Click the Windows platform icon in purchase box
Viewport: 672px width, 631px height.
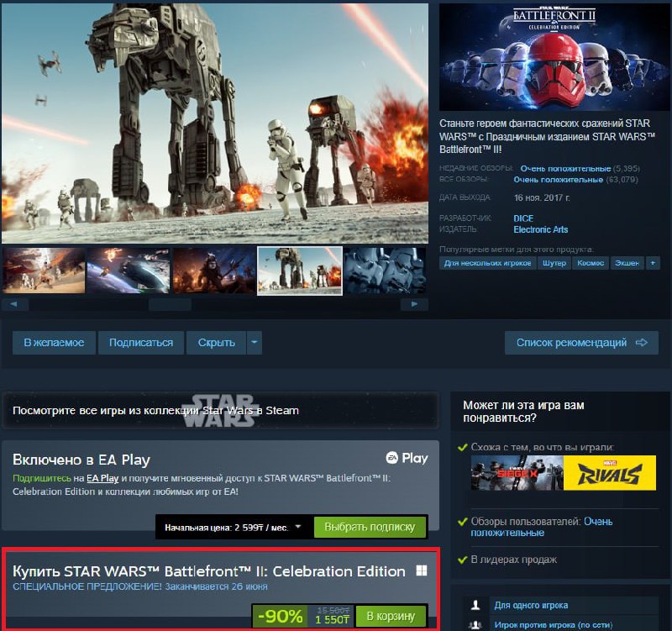(x=421, y=571)
